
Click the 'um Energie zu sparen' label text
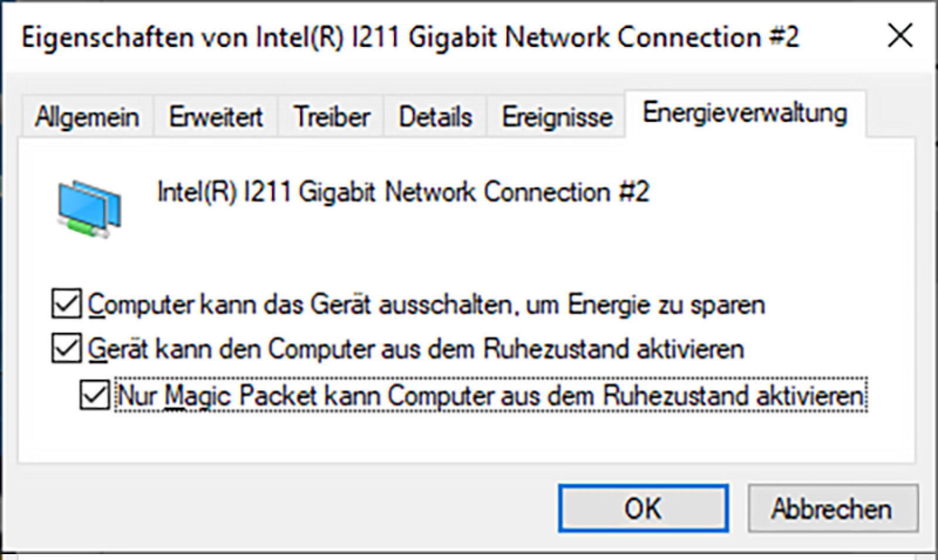pyautogui.click(x=645, y=305)
